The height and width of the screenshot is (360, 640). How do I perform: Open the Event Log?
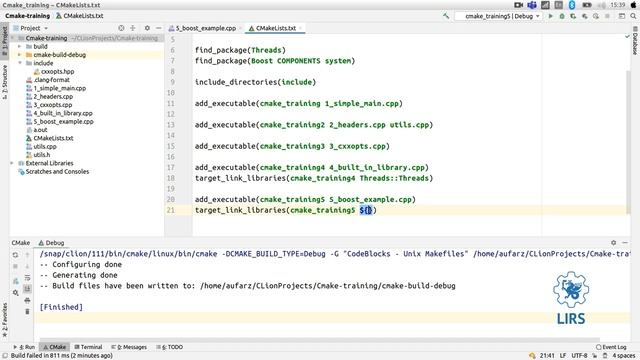coord(611,347)
